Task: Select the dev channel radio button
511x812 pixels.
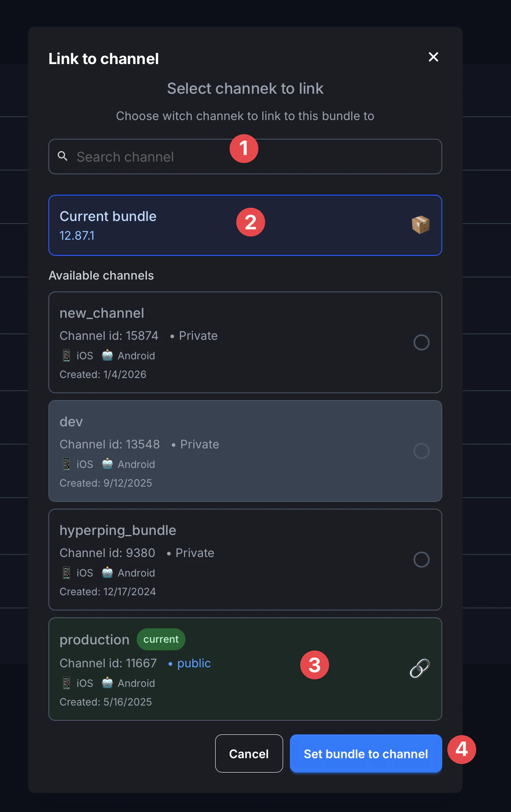Action: pos(421,451)
